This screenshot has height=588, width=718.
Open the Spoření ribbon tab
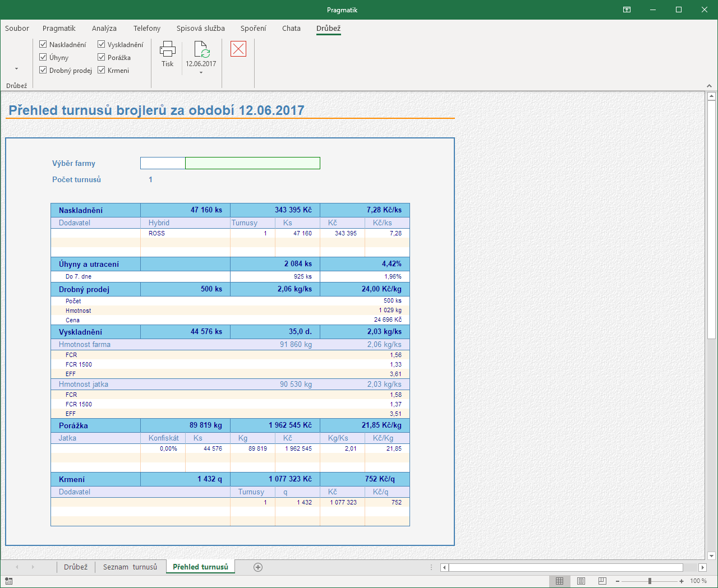pos(254,29)
